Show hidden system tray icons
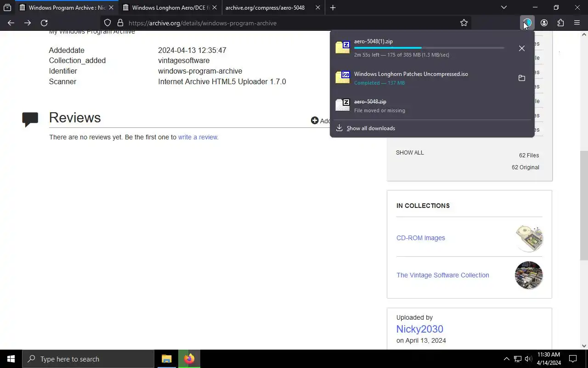Image resolution: width=588 pixels, height=368 pixels. (506, 359)
